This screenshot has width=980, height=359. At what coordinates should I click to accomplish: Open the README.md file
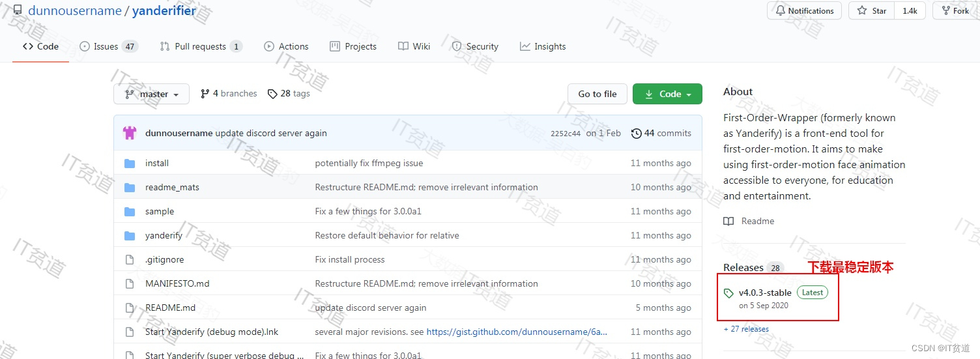click(x=170, y=308)
